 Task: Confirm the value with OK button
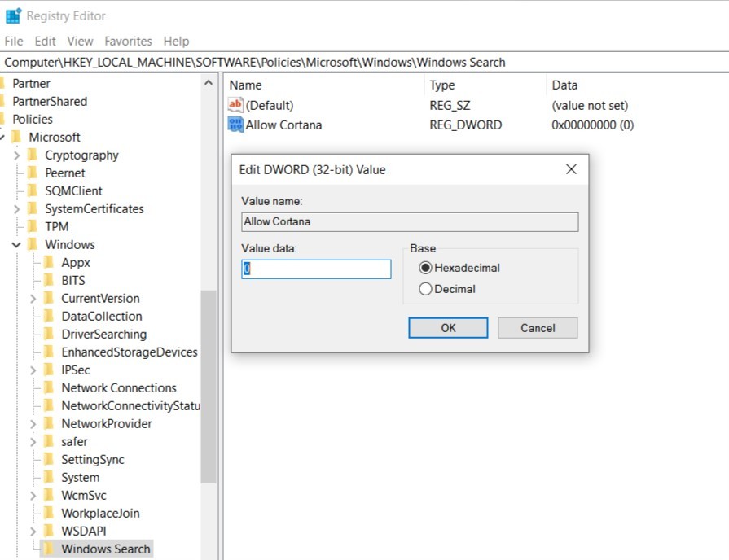pos(448,328)
